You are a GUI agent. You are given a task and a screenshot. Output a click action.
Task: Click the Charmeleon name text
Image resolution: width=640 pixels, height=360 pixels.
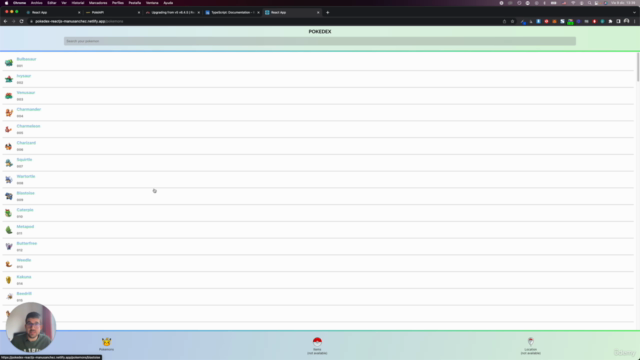coord(28,126)
